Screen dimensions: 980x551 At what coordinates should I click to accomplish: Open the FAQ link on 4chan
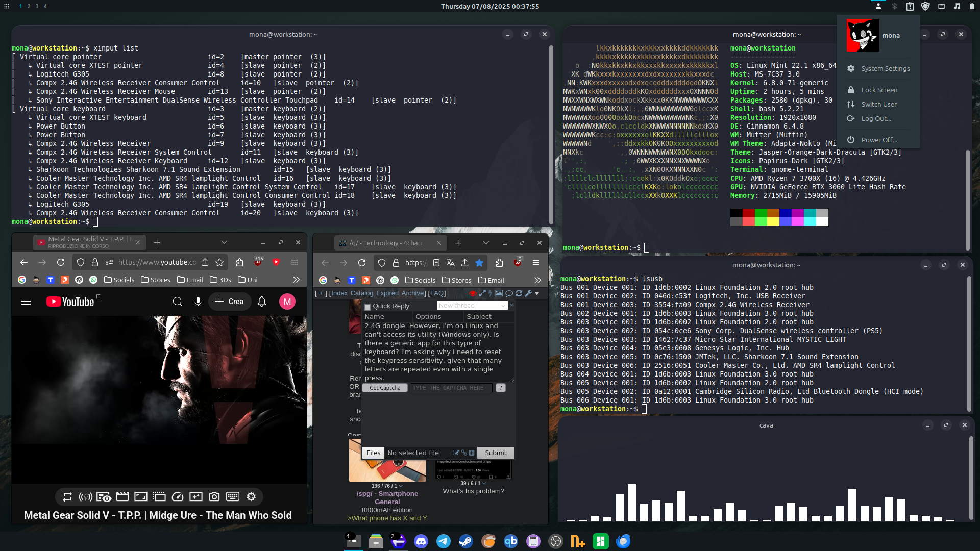coord(436,293)
